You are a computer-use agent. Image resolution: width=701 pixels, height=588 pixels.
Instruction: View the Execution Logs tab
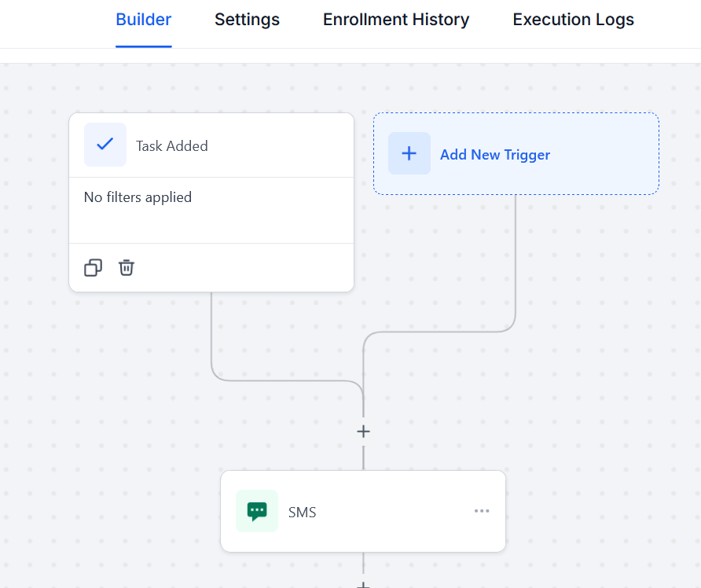(x=573, y=20)
